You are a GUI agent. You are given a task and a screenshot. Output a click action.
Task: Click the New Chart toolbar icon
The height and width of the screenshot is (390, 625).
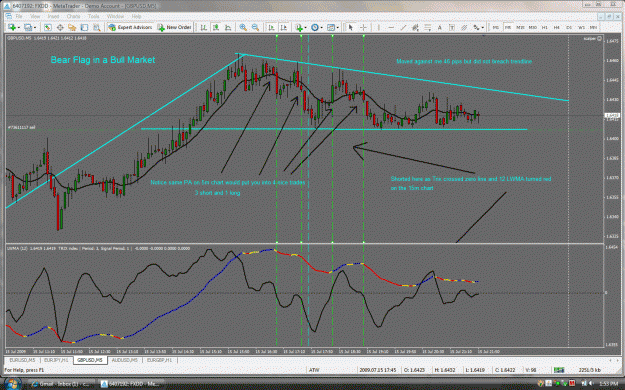click(x=12, y=27)
